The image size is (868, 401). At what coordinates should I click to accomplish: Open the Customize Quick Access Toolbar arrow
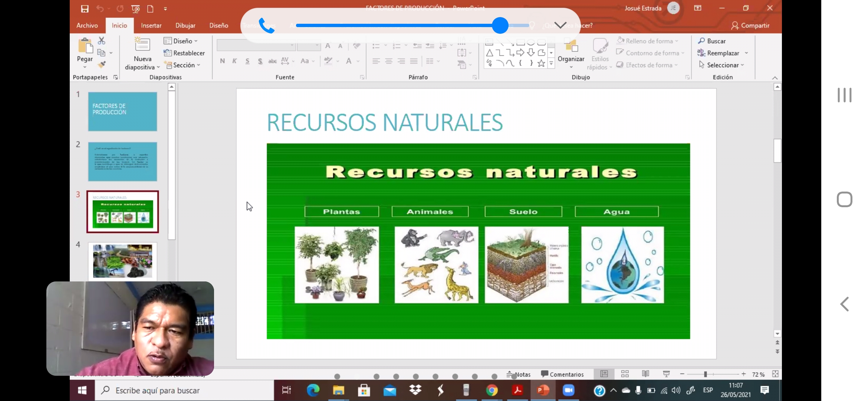click(x=165, y=9)
